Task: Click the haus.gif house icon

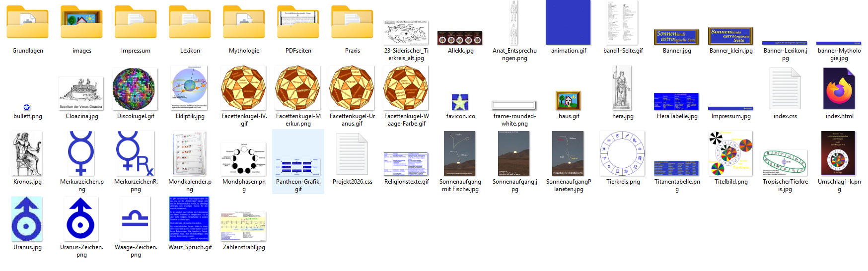Action: click(x=569, y=101)
